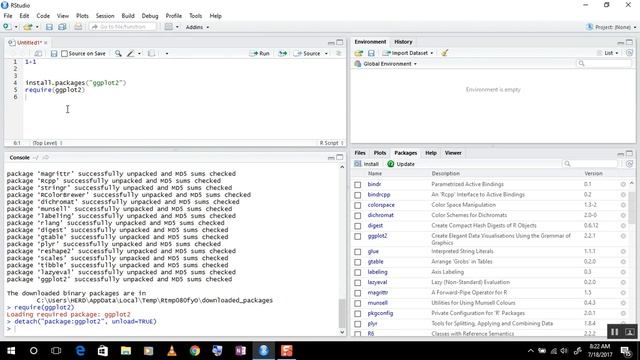Screen dimensions: 640x360
Task: Check the colorspace package checkbox
Action: 358,205
